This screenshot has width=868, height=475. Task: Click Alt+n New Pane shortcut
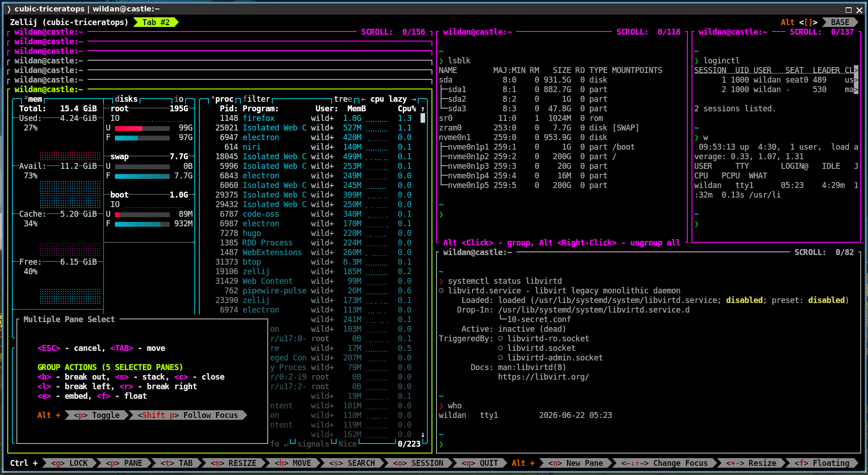point(576,463)
